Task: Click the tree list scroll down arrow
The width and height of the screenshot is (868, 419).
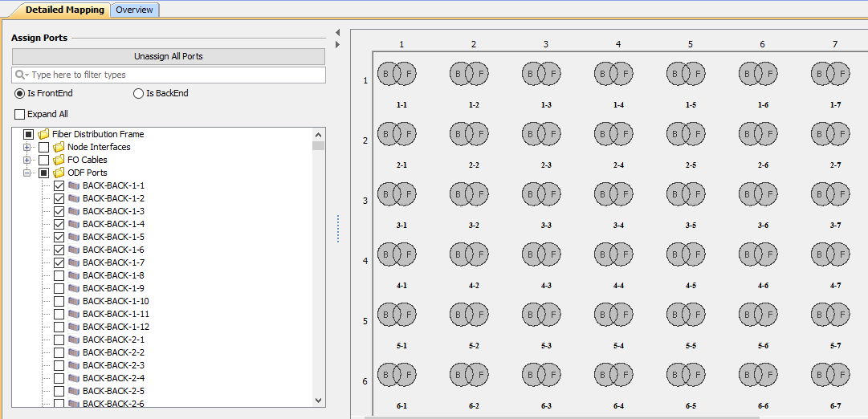Action: pos(319,400)
